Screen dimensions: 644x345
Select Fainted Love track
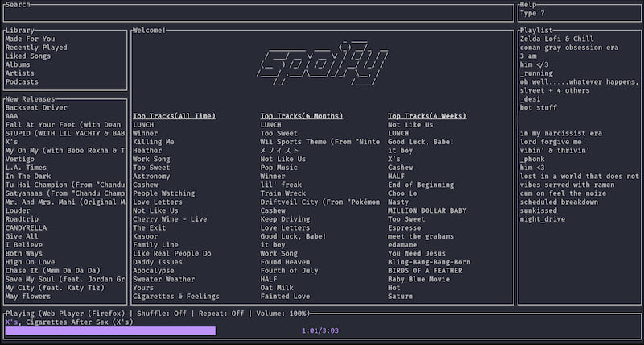(285, 297)
